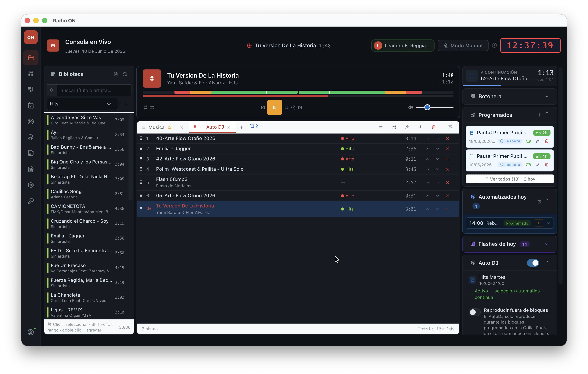Enable Reproducir fuera de bloques

475,312
